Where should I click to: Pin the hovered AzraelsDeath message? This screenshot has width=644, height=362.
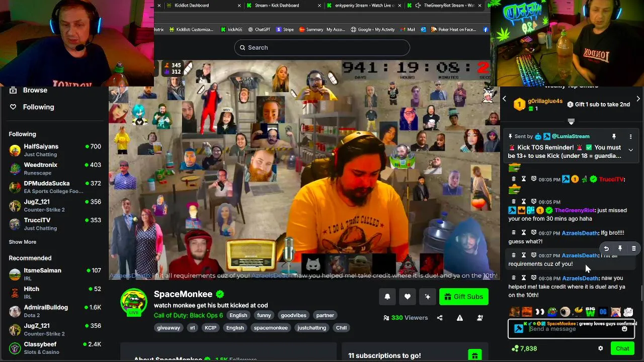coord(620,248)
